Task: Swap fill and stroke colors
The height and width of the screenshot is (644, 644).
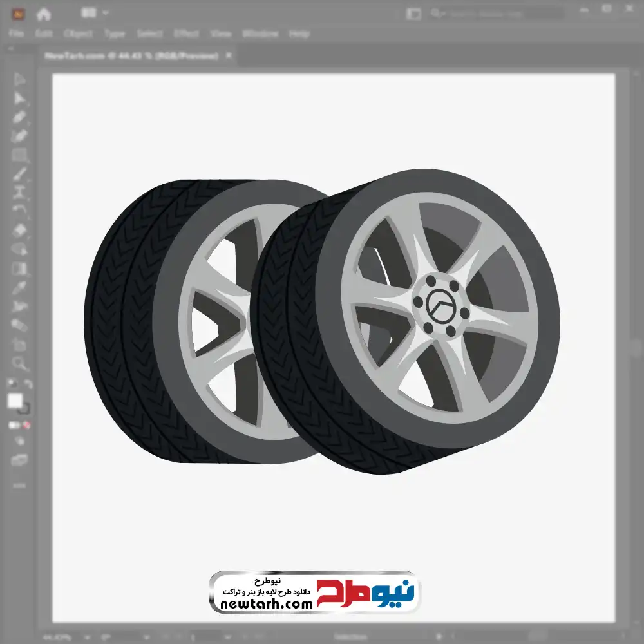Action: tap(28, 384)
